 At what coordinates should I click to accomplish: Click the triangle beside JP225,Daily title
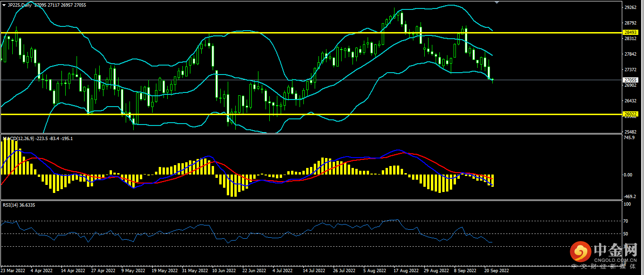click(x=5, y=5)
